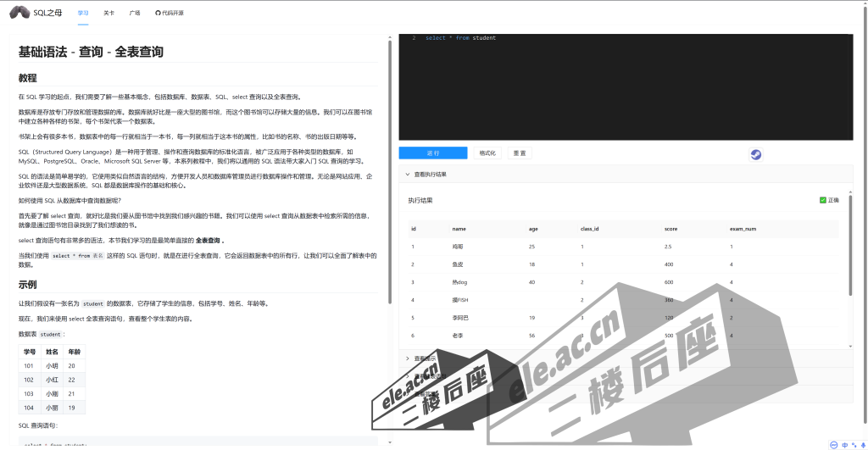This screenshot has width=868, height=450.
Task: Click the '姓名' header in student table
Action: (52, 352)
